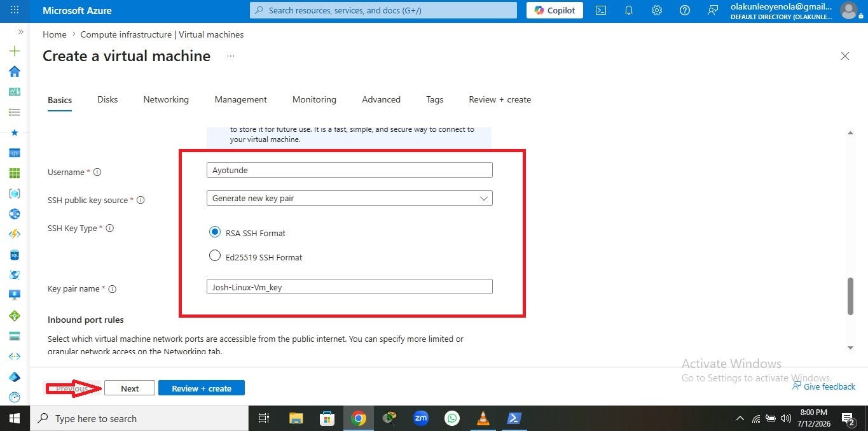Follow the Home breadcrumb link
This screenshot has height=431, width=868.
click(x=55, y=34)
